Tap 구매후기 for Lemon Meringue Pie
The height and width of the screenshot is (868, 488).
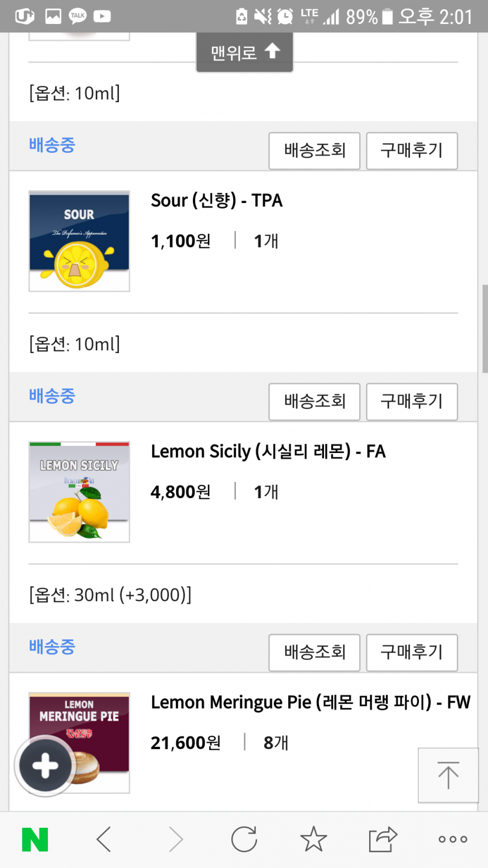click(x=412, y=653)
